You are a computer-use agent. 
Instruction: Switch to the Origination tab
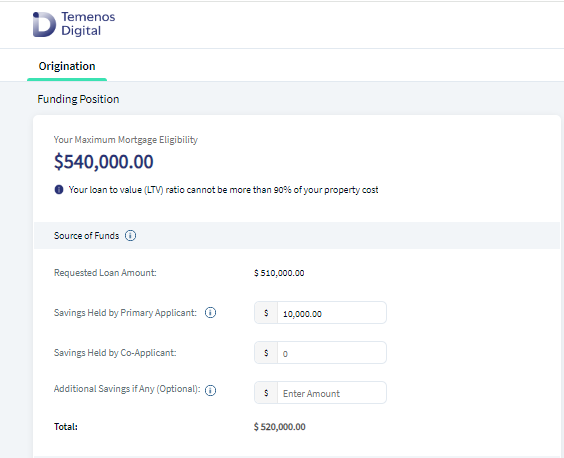click(67, 66)
